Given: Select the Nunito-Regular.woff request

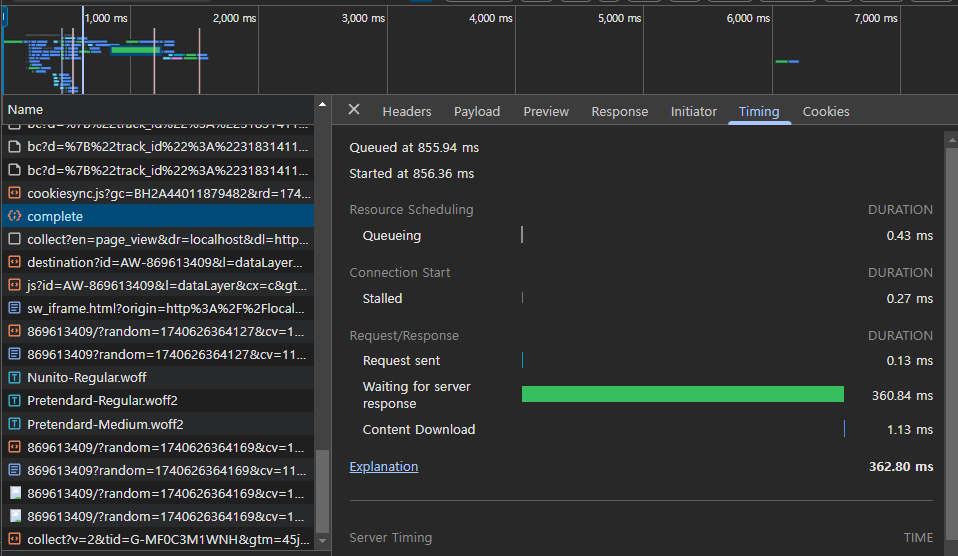Looking at the screenshot, I should click(x=158, y=378).
